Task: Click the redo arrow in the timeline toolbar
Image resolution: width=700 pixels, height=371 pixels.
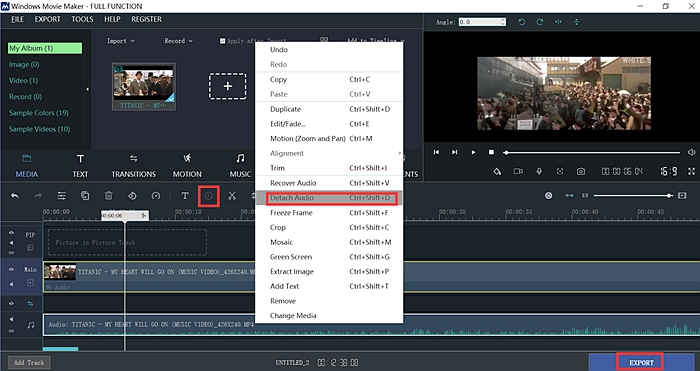Action: point(38,196)
